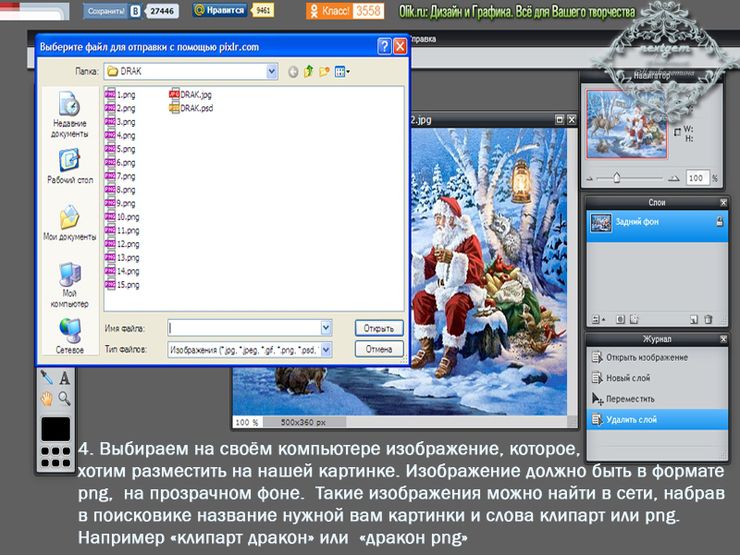This screenshot has width=740, height=555.
Task: Select the file 11.png
Action: click(x=122, y=230)
